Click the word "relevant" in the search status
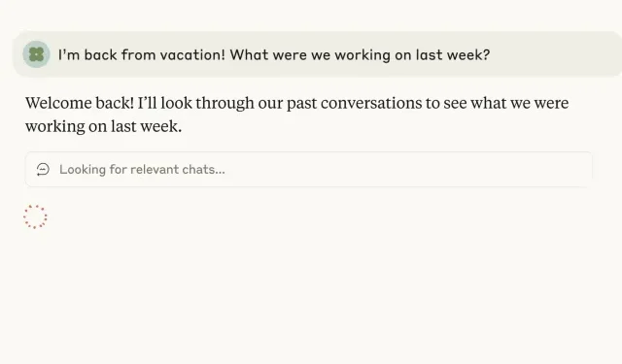 point(155,170)
